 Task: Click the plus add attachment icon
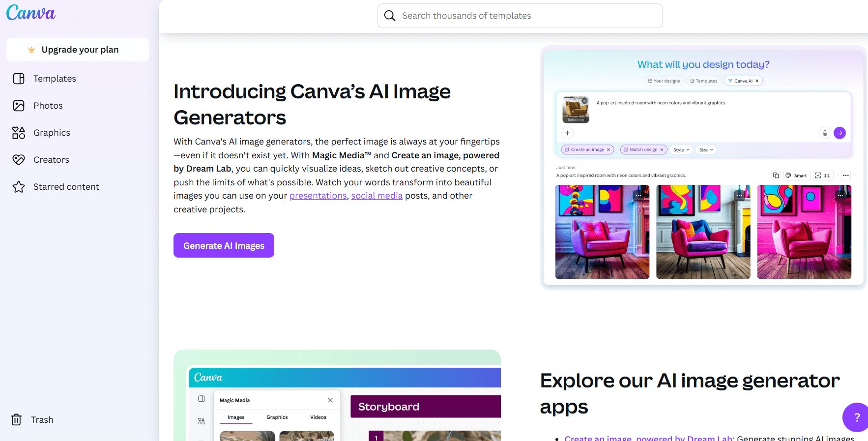click(x=567, y=133)
